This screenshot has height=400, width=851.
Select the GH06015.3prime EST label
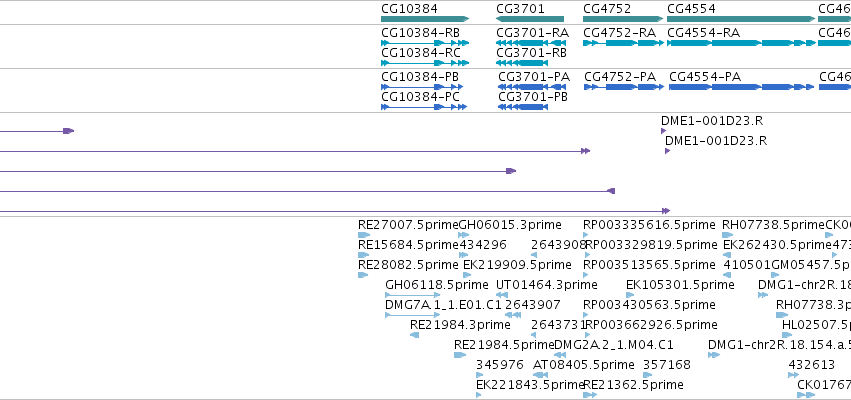510,225
